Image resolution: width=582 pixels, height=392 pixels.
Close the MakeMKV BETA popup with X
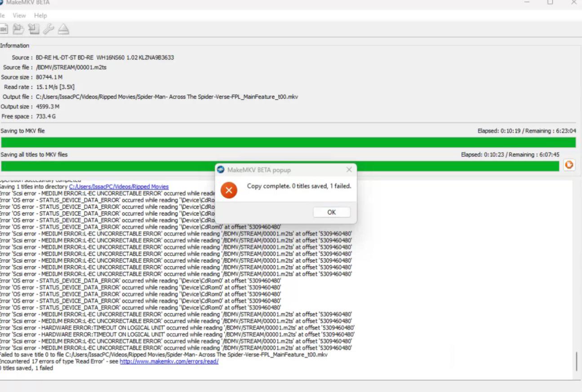(349, 170)
